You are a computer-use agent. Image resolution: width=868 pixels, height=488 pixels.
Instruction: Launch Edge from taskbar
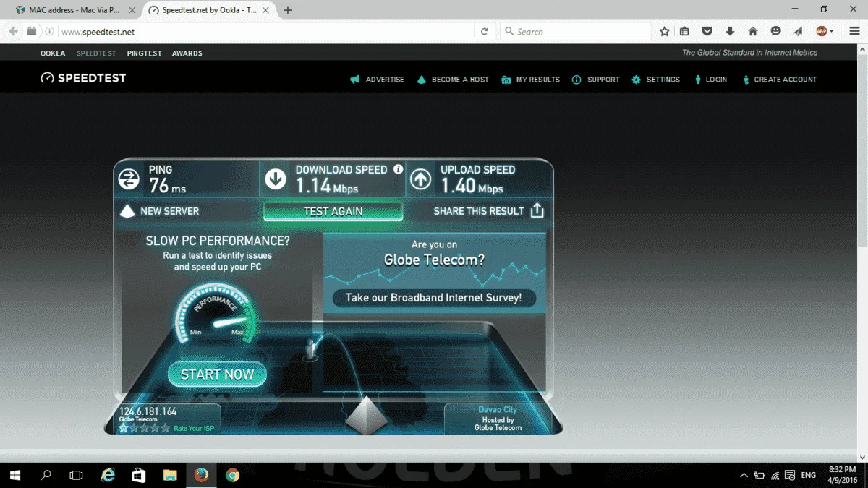tap(108, 475)
